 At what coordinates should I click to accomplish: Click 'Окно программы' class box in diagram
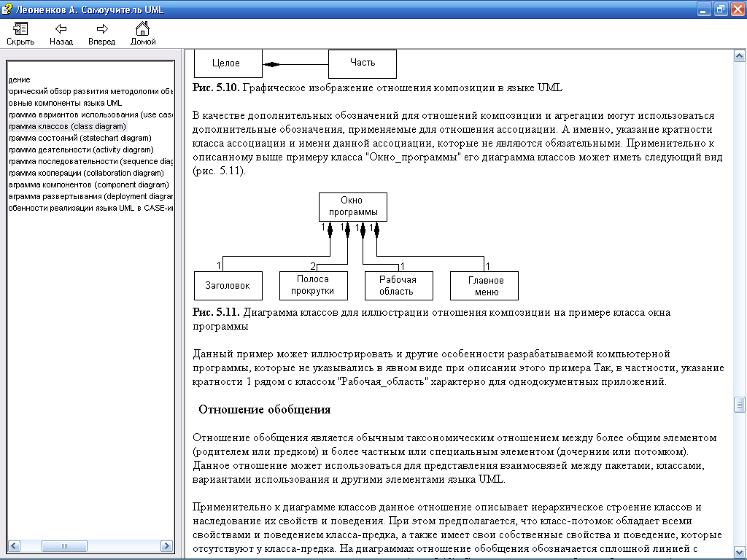353,206
